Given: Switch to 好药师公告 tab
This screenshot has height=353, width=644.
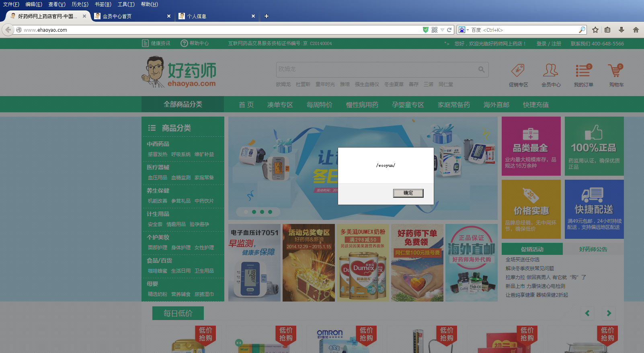Looking at the screenshot, I should pyautogui.click(x=593, y=249).
